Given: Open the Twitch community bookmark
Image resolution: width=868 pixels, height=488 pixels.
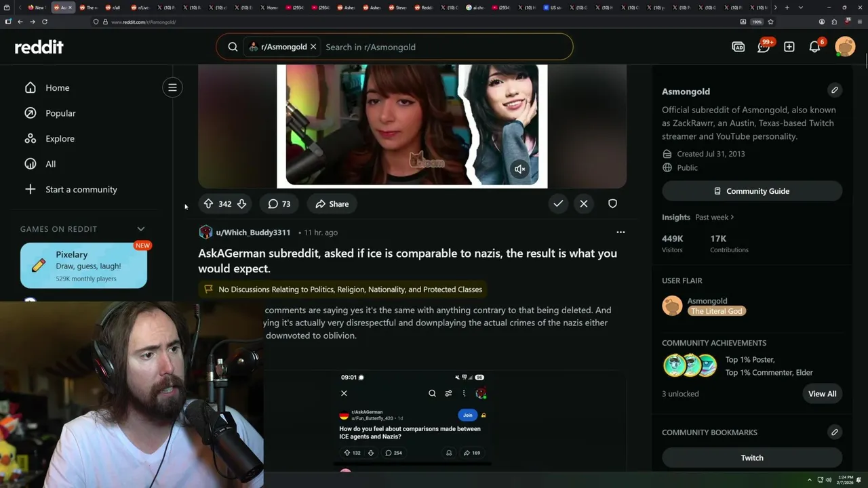Looking at the screenshot, I should 752,457.
